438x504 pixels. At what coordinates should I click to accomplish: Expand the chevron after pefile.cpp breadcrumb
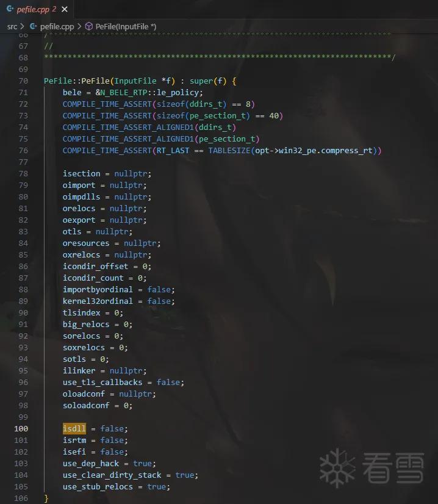[x=79, y=26]
